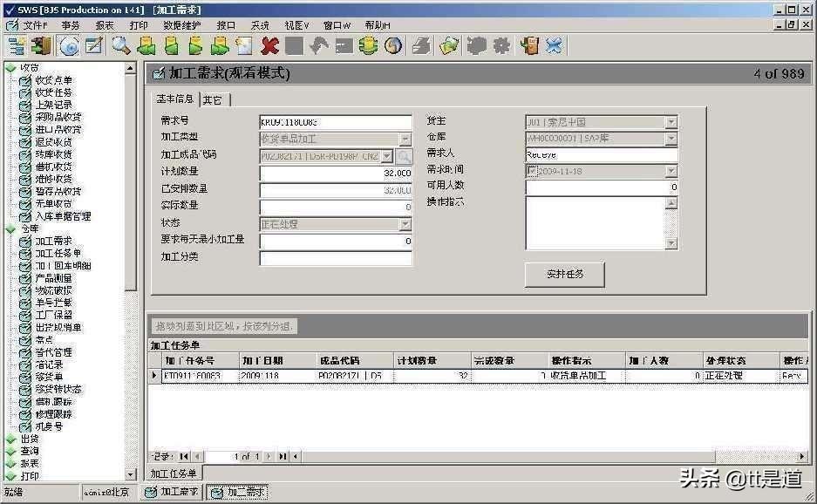Click the green stacked database toolbar icon
817x504 pixels.
click(368, 46)
